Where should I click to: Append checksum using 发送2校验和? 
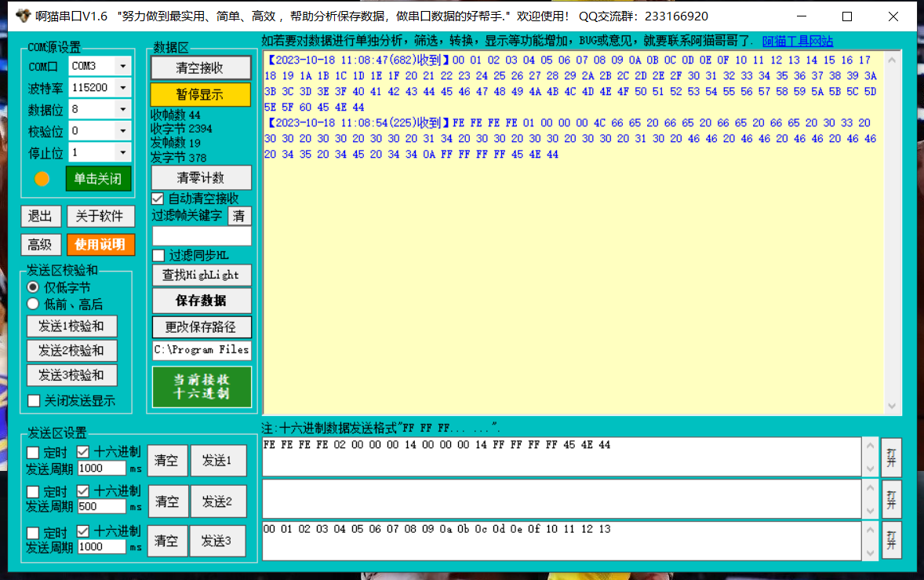pos(71,350)
